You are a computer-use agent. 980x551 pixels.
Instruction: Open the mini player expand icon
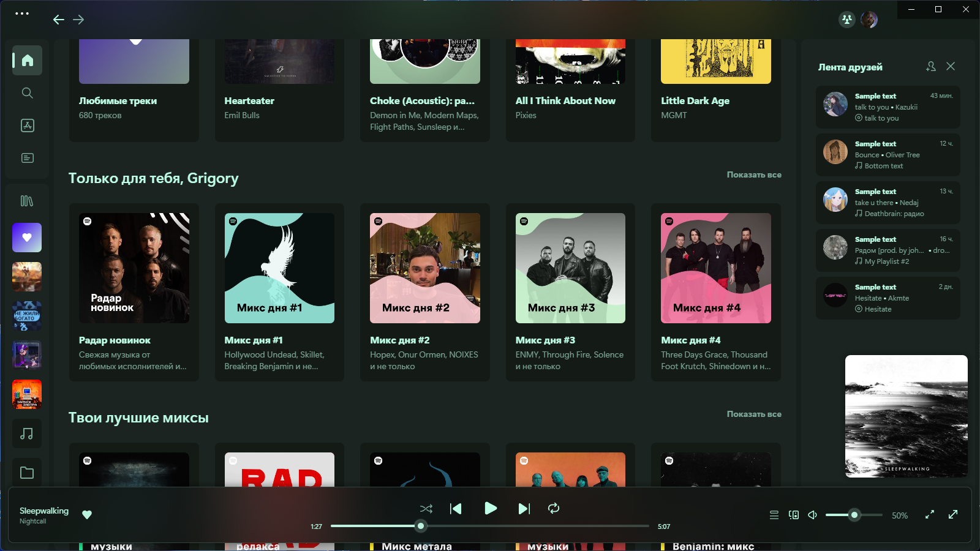[930, 515]
